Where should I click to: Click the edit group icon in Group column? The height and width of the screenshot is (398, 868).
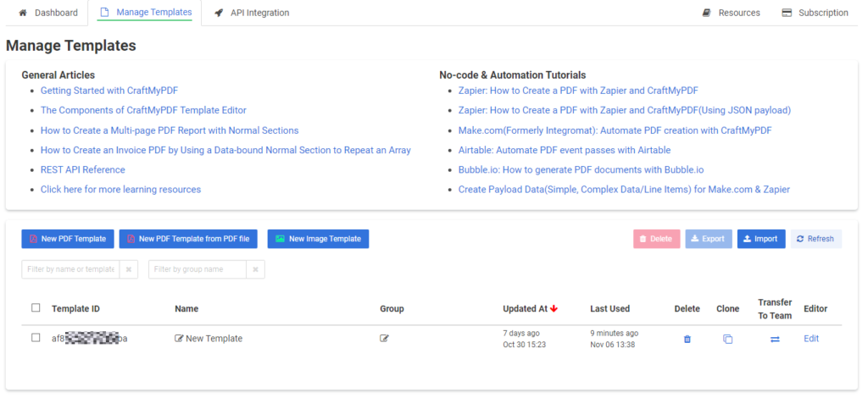click(384, 339)
